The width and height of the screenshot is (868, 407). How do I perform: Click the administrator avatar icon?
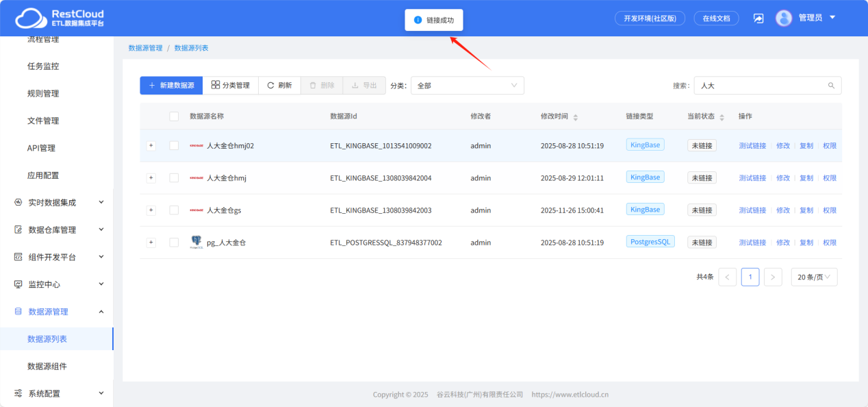pyautogui.click(x=783, y=18)
